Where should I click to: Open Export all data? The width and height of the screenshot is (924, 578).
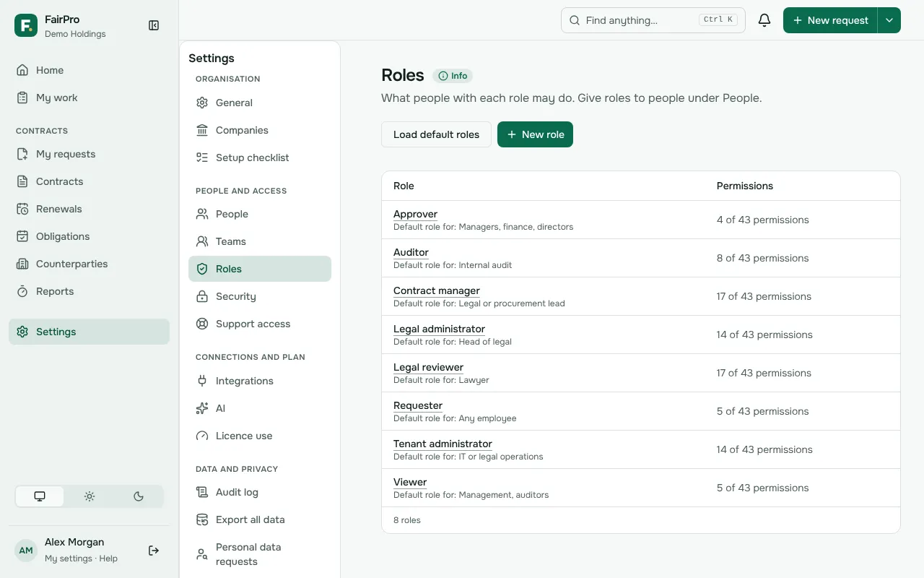point(260,519)
